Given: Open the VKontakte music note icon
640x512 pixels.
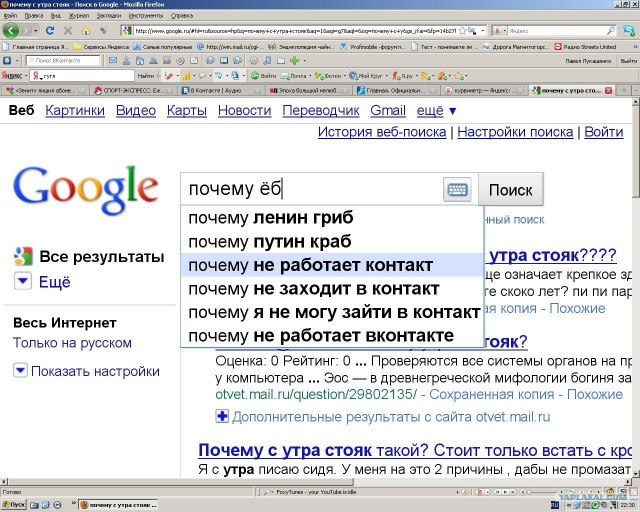Looking at the screenshot, I should (267, 60).
